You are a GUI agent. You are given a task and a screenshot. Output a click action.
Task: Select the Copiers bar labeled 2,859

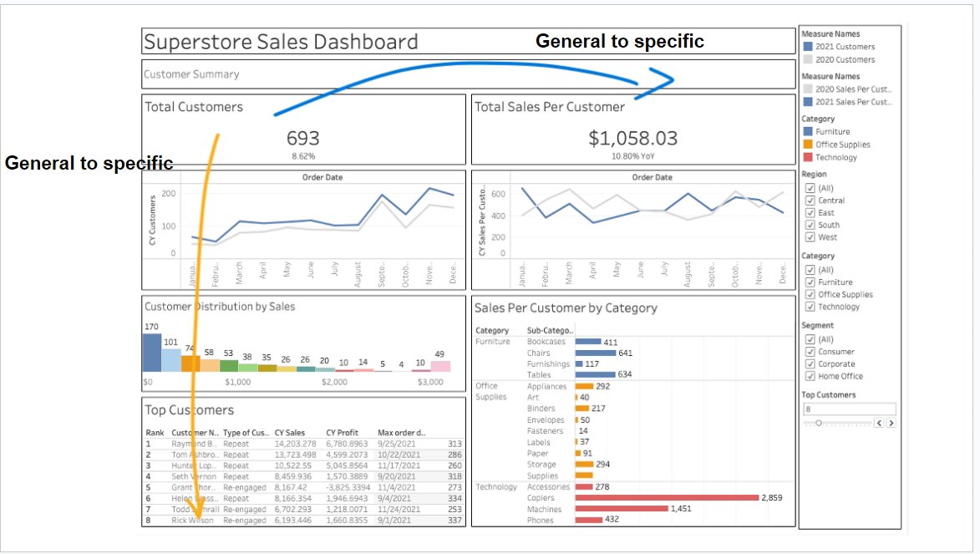pos(667,498)
